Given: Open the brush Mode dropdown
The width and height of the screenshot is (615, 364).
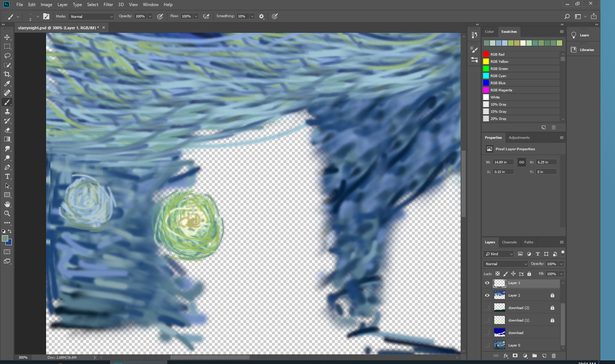Looking at the screenshot, I should pos(91,16).
